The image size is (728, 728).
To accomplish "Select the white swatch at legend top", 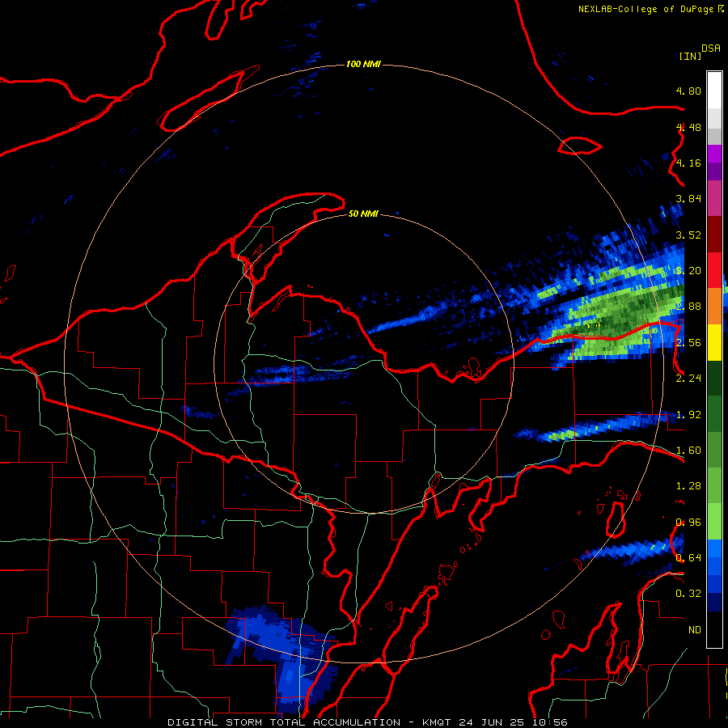I will pos(714,91).
